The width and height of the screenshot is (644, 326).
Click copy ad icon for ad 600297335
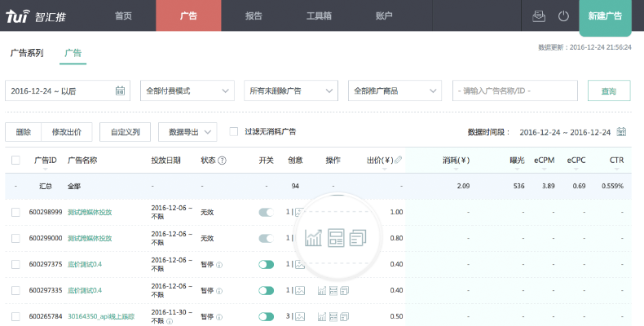(345, 291)
